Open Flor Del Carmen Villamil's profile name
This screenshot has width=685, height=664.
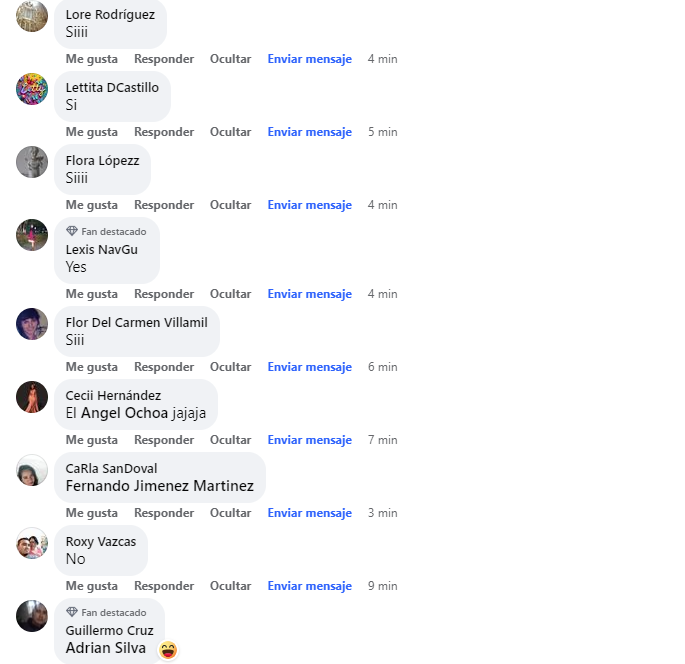point(137,322)
